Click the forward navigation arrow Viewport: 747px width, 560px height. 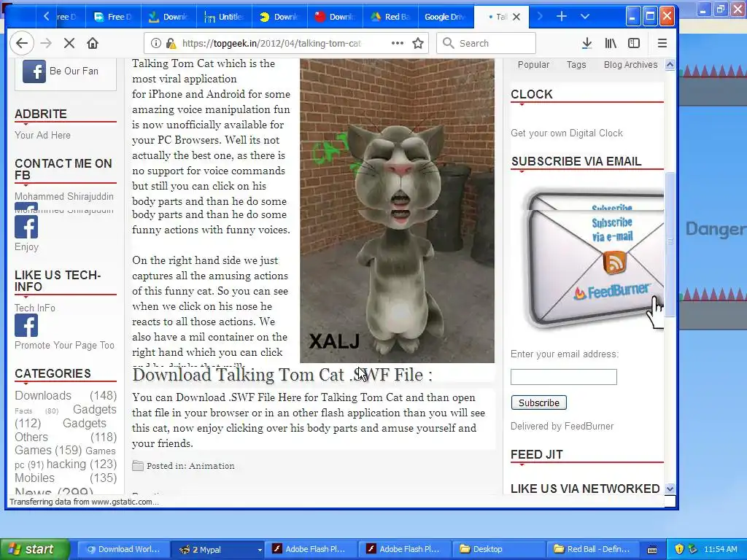click(46, 43)
